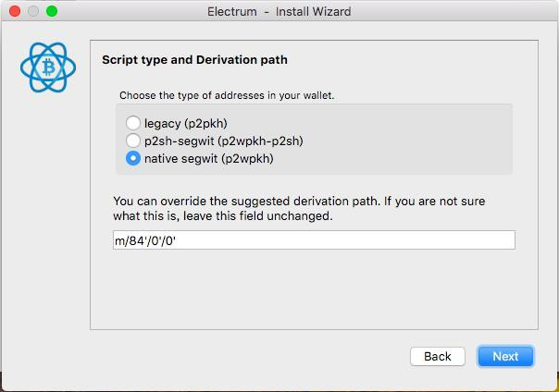
Task: Click the native segwit (p2wpkh) label text
Action: coord(209,159)
